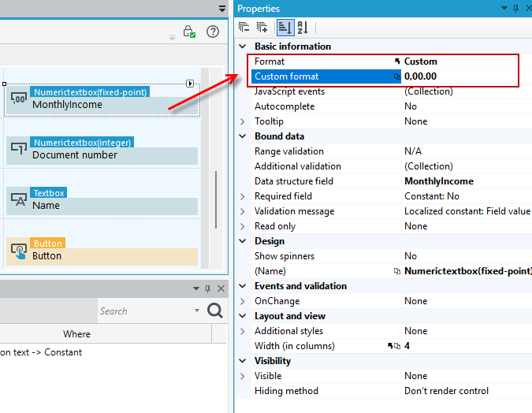
Task: Click the reset arrow icon beside Format
Action: point(397,61)
